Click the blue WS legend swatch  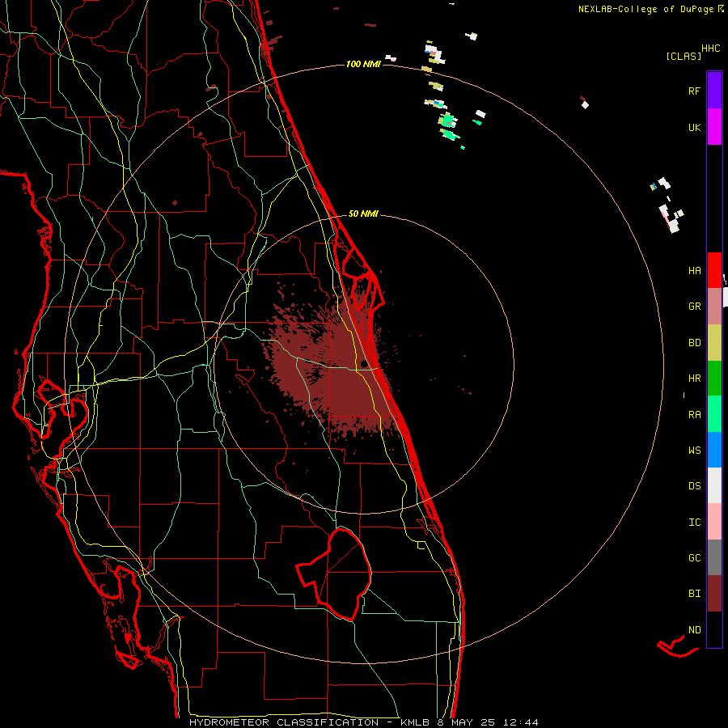714,450
